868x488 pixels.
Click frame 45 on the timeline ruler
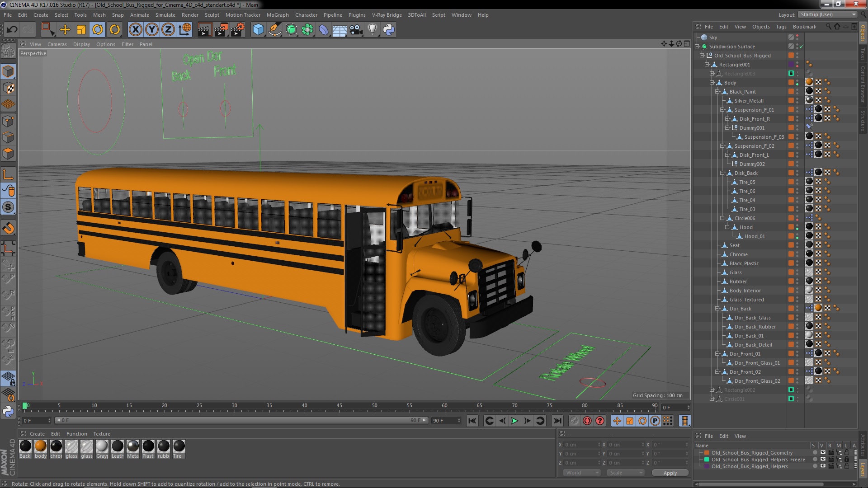point(340,406)
